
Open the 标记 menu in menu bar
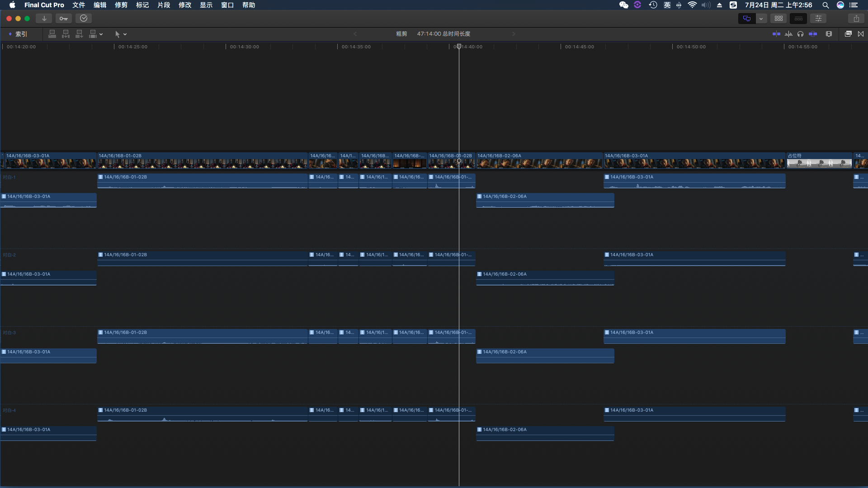[x=142, y=5]
